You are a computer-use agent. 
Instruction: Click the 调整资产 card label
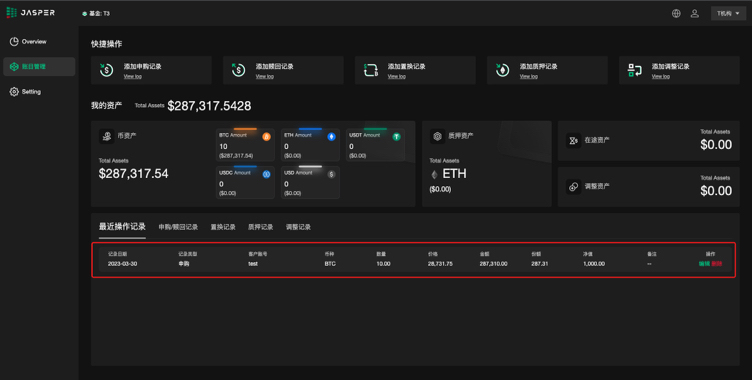coord(597,186)
